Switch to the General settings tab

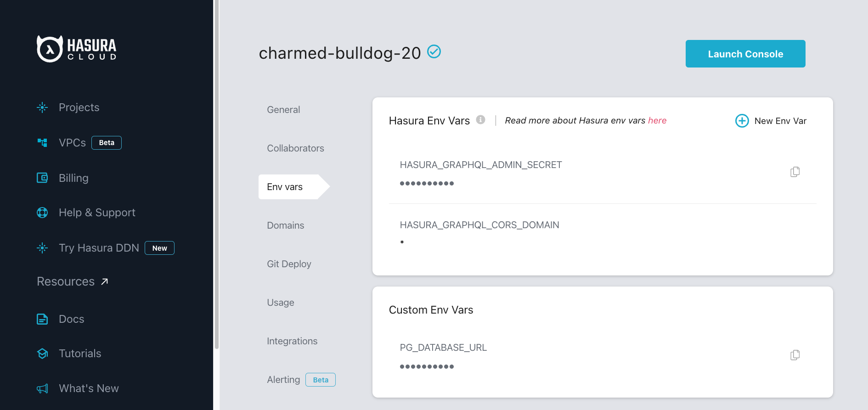point(283,110)
